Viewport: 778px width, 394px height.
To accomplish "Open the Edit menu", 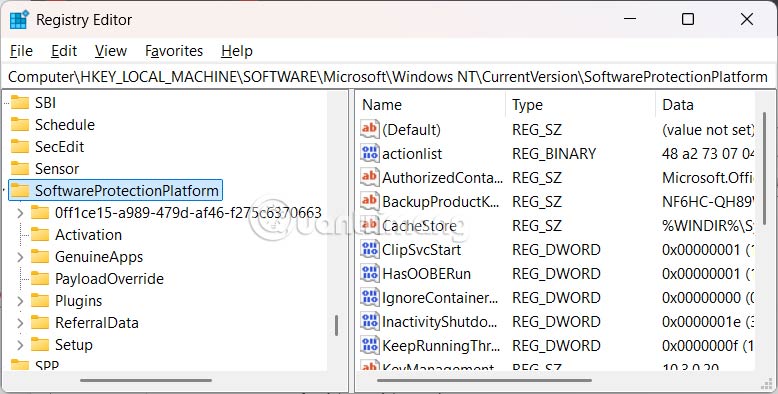I will click(x=64, y=51).
